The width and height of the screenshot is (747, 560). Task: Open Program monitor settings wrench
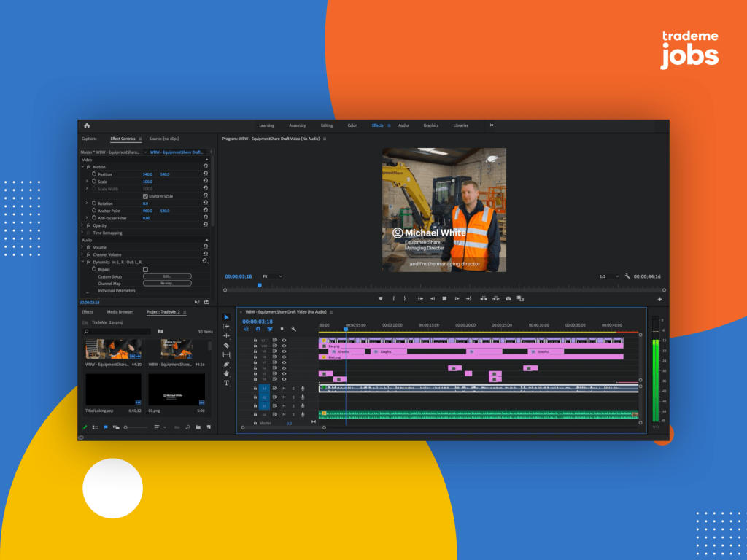[627, 276]
